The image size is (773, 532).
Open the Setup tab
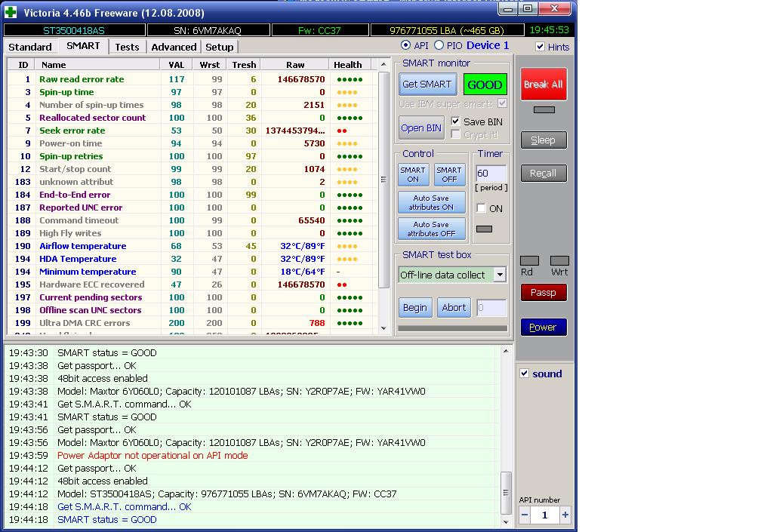(x=220, y=47)
